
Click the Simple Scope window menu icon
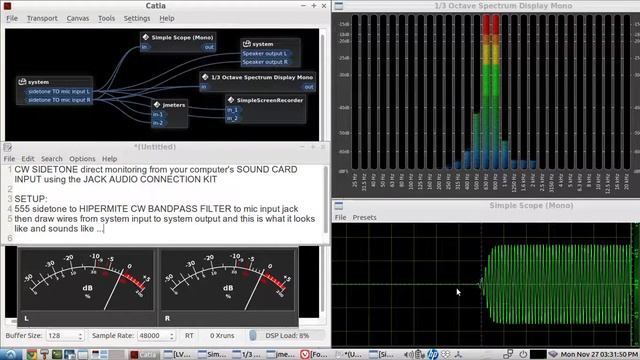(x=339, y=205)
